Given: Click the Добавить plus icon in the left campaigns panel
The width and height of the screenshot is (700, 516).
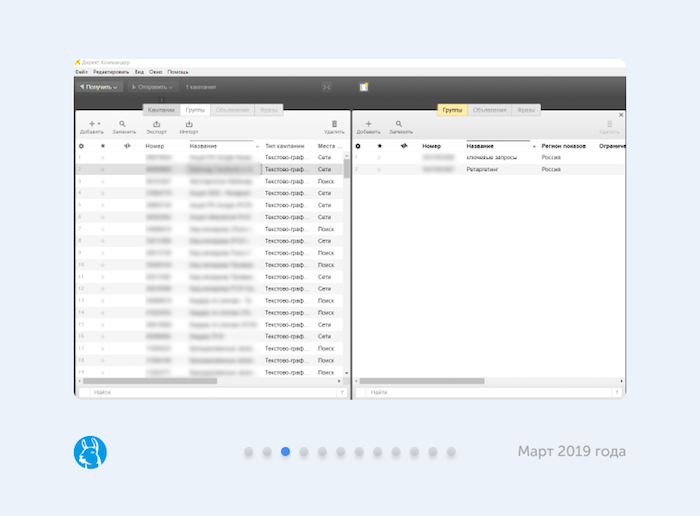Looking at the screenshot, I should [92, 124].
